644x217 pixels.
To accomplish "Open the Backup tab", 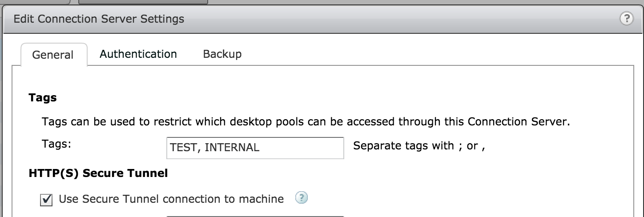I will [222, 54].
